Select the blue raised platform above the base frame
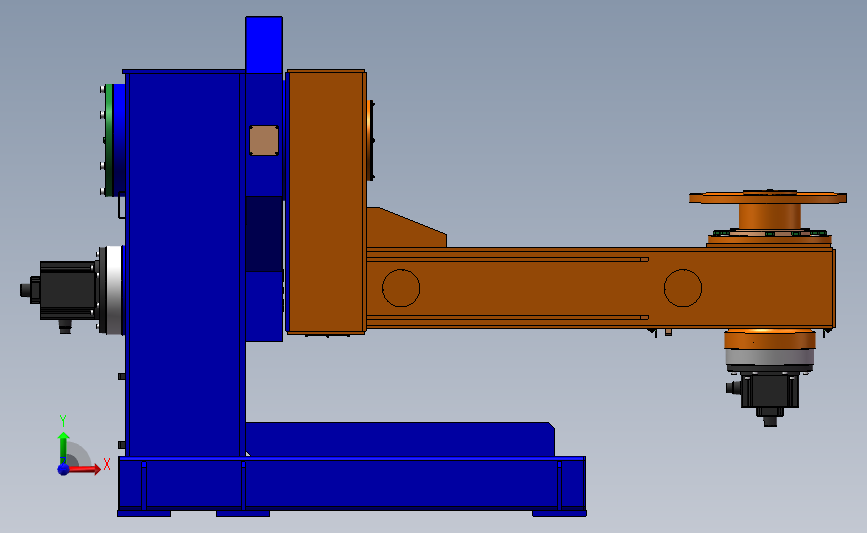Screen dimensions: 867x533 click(x=400, y=440)
